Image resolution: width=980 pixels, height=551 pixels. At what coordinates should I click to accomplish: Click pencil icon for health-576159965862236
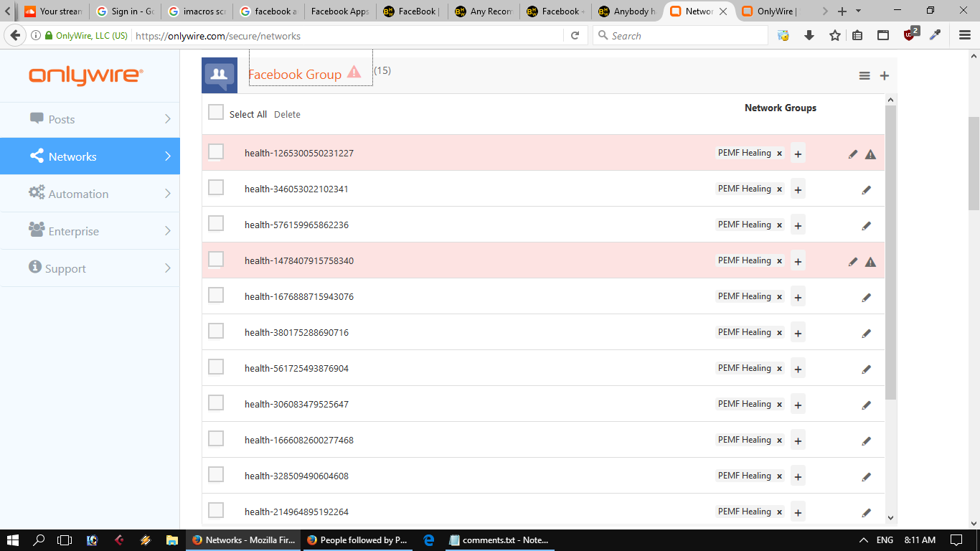(867, 225)
